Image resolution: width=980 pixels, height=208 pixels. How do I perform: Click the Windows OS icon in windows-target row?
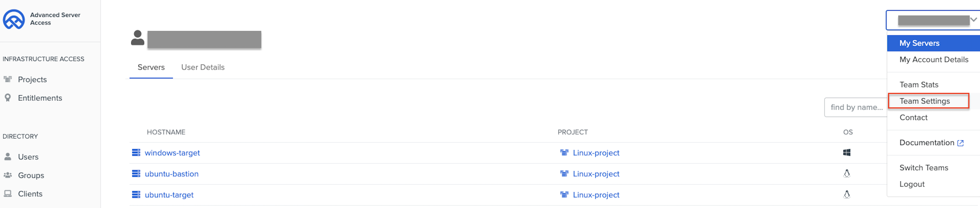[846, 153]
